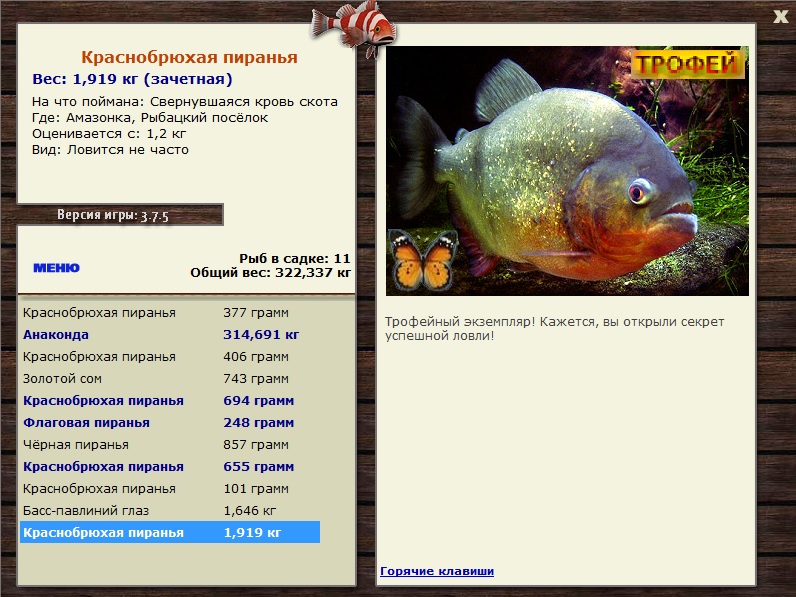The height and width of the screenshot is (597, 796).
Task: Click the bait line Свернувшаяся кровь скота
Action: tap(185, 102)
